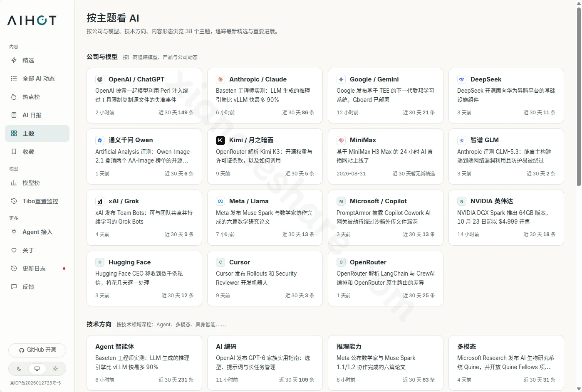The width and height of the screenshot is (582, 392).
Task: Click the OpenRouter O icon
Action: pos(341,262)
